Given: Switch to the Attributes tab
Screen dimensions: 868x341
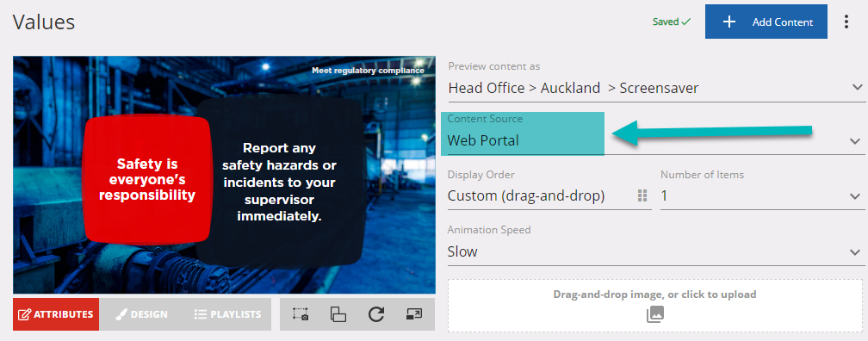Looking at the screenshot, I should pos(56,313).
